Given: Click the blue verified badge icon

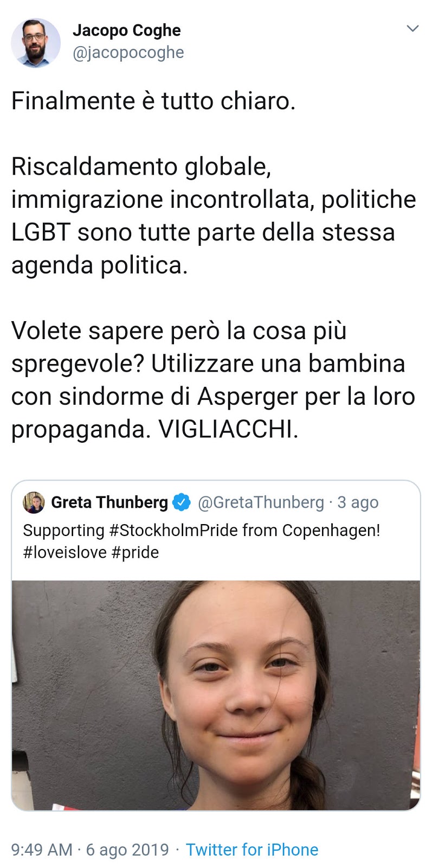Looking at the screenshot, I should (x=182, y=503).
